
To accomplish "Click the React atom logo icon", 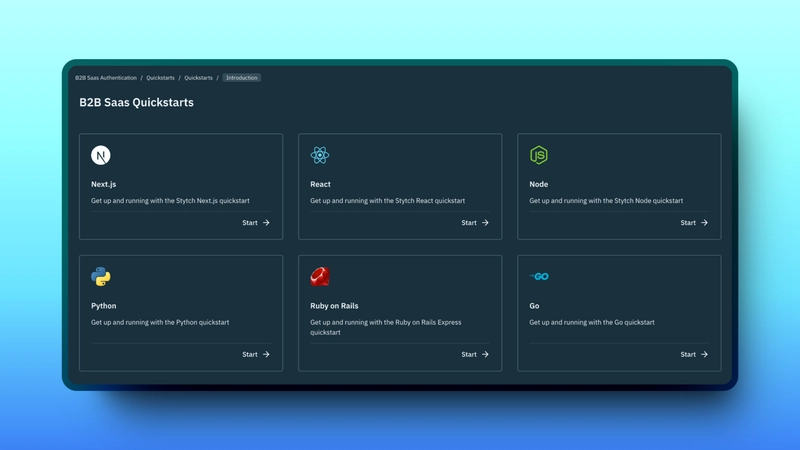I will [x=320, y=155].
